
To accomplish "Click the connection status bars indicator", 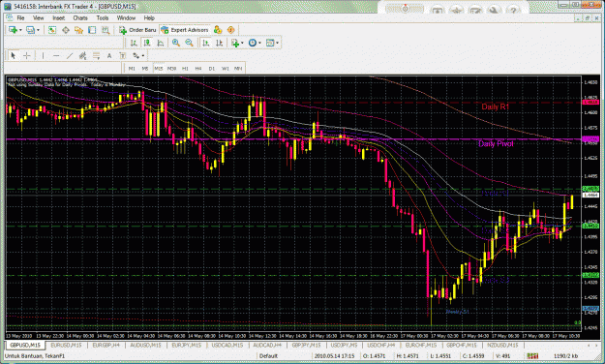I will [532, 356].
